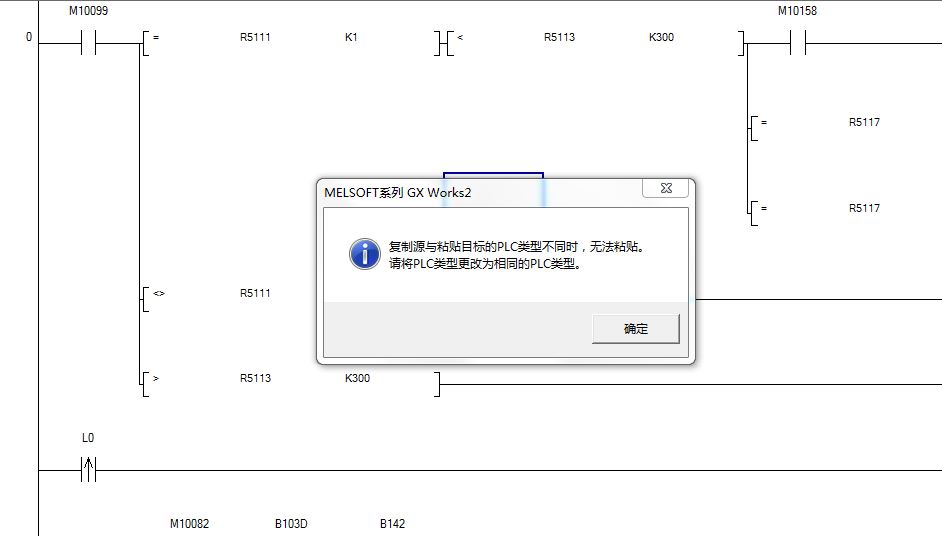Viewport: 942px width, 536px height.
Task: Select the K1 constant operand
Action: pos(351,38)
